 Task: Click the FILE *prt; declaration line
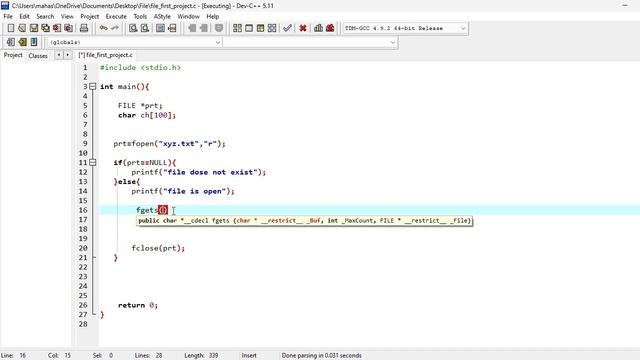[140, 106]
